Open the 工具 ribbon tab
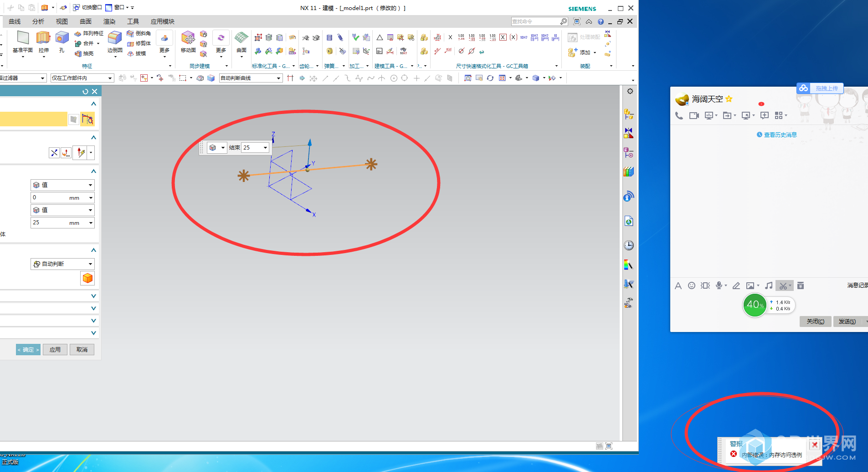 point(133,21)
